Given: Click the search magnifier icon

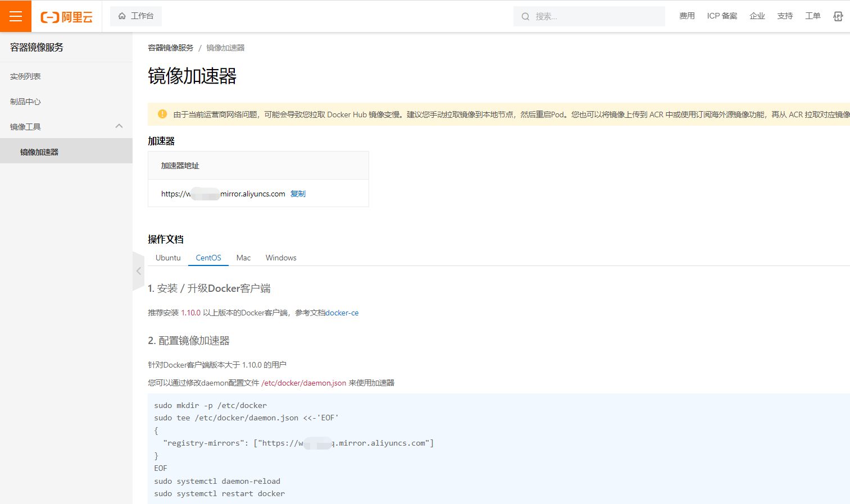Looking at the screenshot, I should [x=525, y=17].
